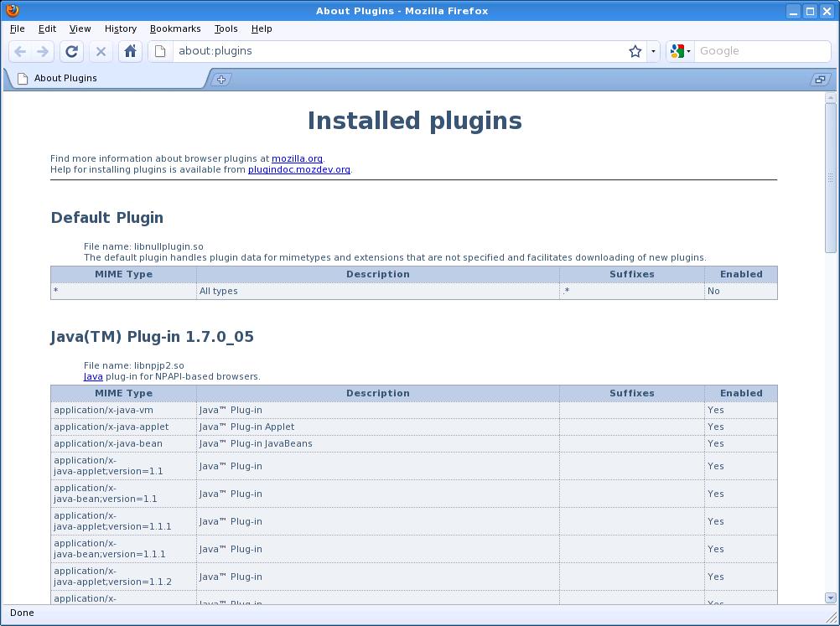Click the vertical scrollbar thumb
This screenshot has height=626, width=840.
[x=830, y=178]
